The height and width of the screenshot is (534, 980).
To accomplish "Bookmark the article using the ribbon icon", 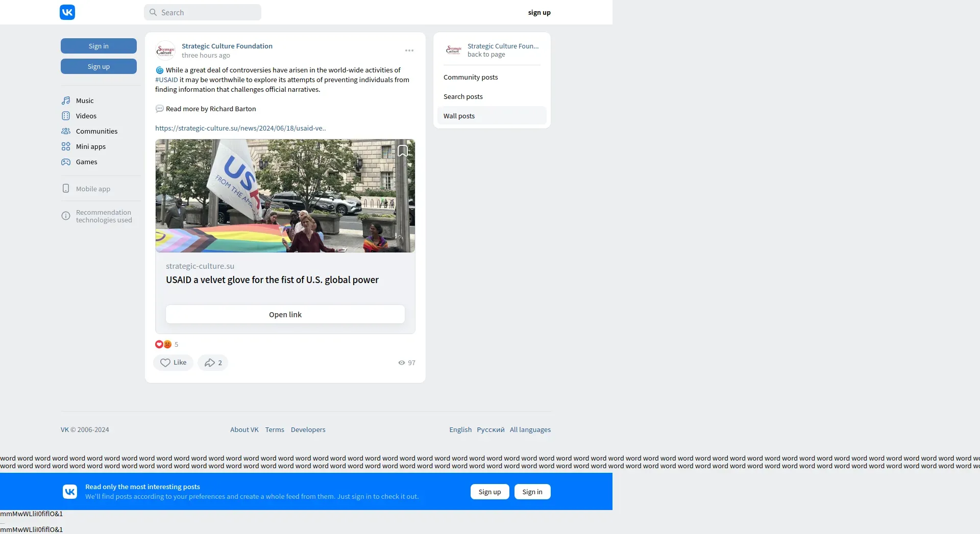I will [x=403, y=150].
